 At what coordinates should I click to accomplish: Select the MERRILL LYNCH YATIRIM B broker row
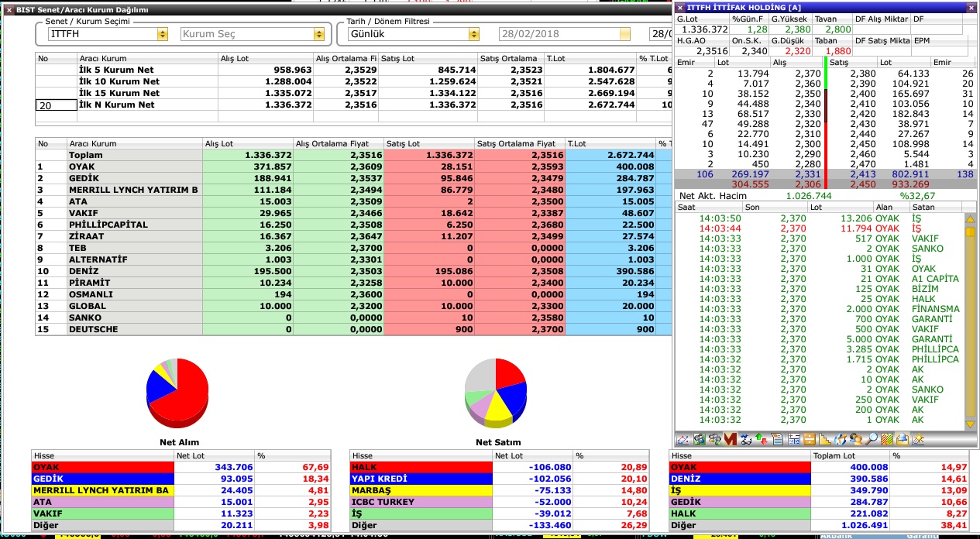pos(352,190)
